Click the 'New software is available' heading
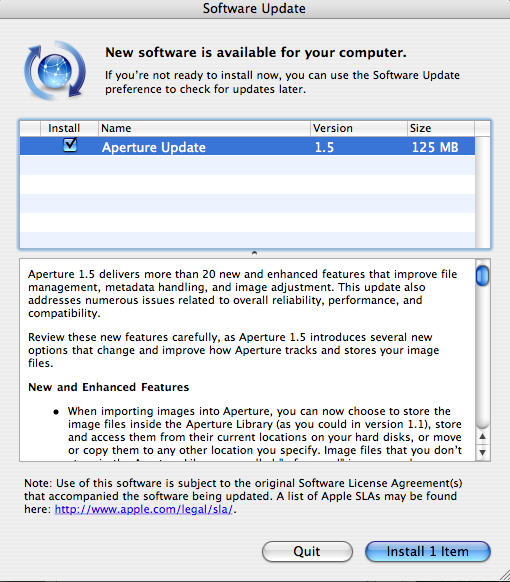 tap(256, 52)
